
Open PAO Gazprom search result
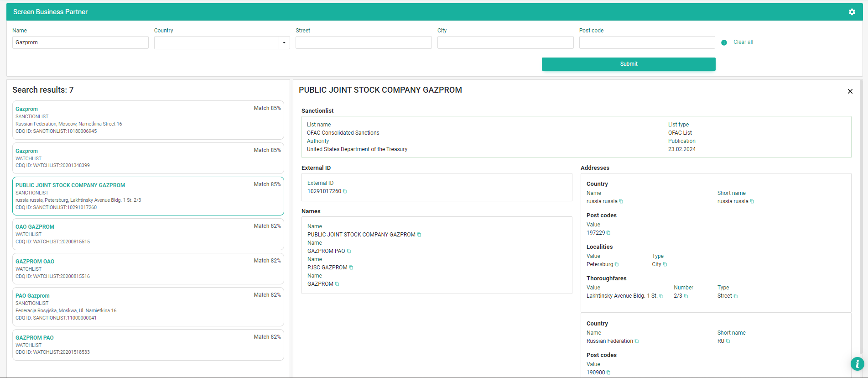[148, 307]
